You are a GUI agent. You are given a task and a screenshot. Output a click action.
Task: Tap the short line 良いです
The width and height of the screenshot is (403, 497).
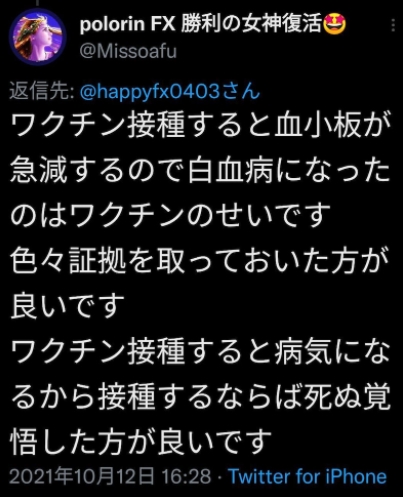[68, 306]
